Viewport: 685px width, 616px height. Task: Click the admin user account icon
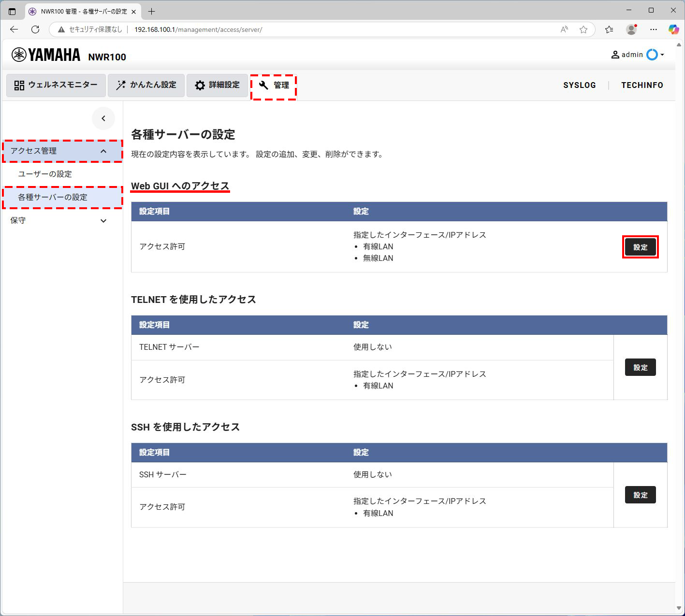615,54
